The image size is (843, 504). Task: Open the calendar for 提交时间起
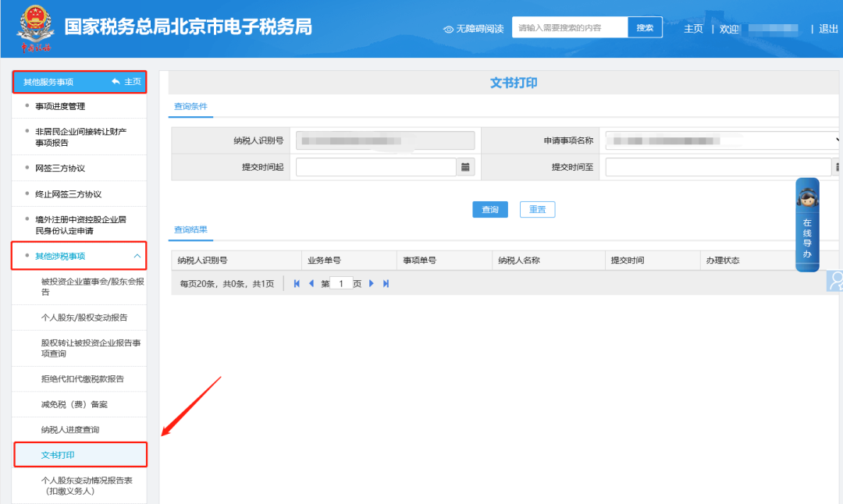pyautogui.click(x=465, y=167)
